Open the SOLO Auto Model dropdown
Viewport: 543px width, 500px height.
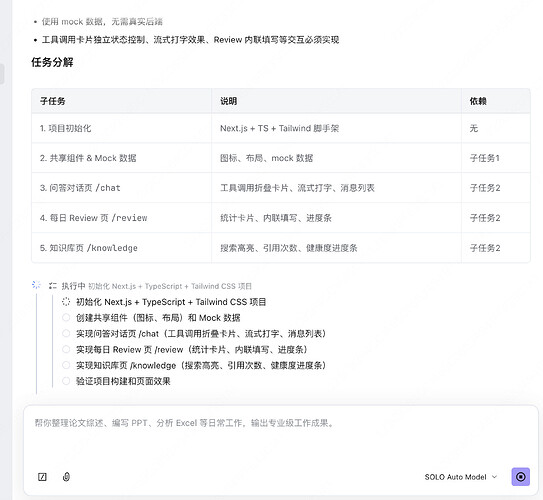(461, 477)
